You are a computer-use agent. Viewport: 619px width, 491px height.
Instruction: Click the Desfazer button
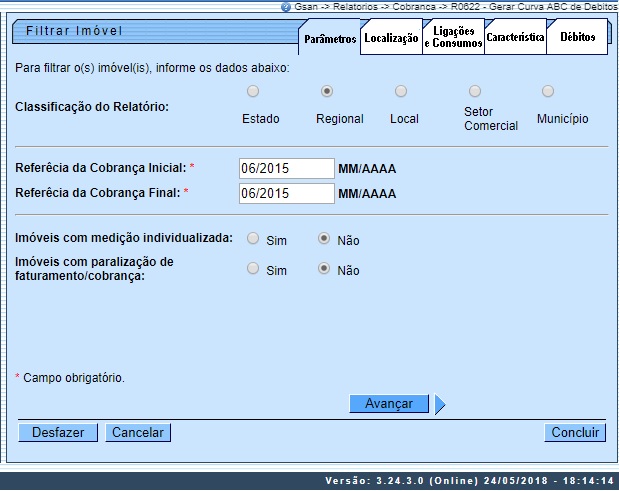click(x=58, y=433)
